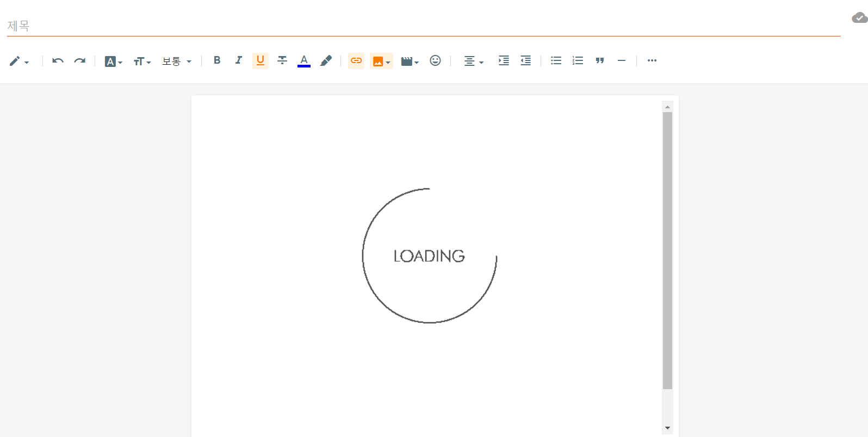Decrease indent with the outdent icon
868x437 pixels.
click(525, 61)
